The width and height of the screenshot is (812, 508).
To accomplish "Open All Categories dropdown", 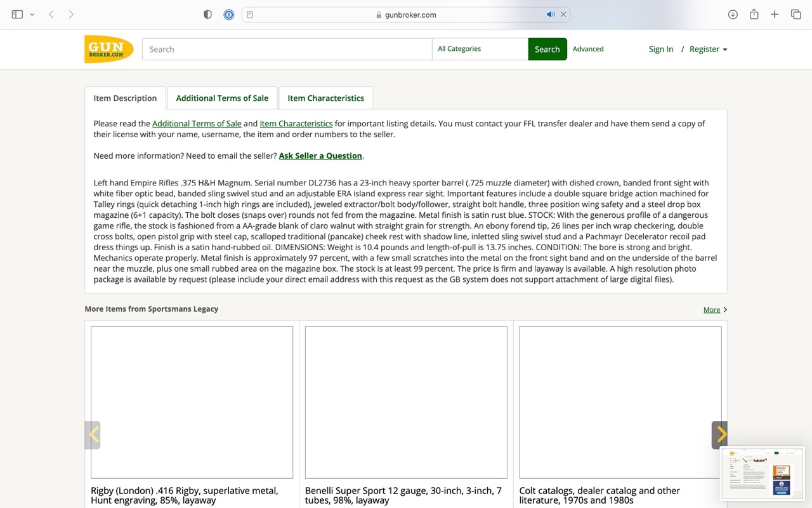I will point(480,49).
